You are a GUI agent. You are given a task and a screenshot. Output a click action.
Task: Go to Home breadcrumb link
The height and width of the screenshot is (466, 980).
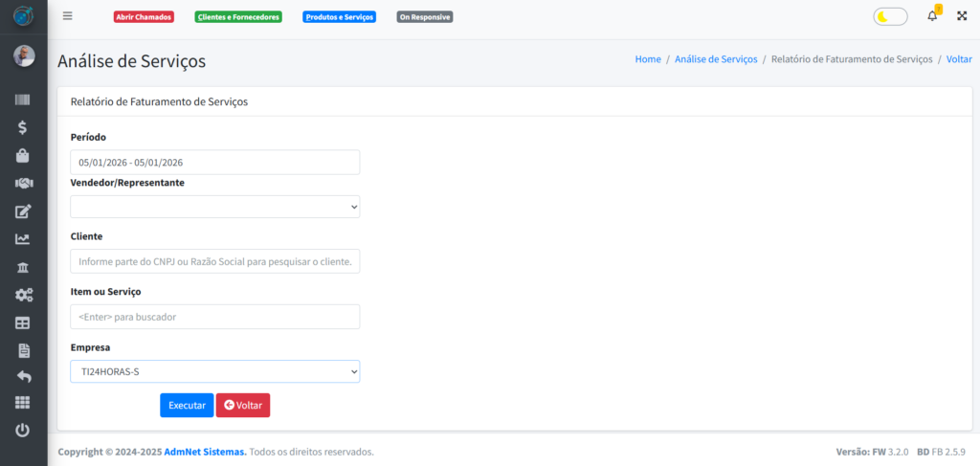coord(648,59)
